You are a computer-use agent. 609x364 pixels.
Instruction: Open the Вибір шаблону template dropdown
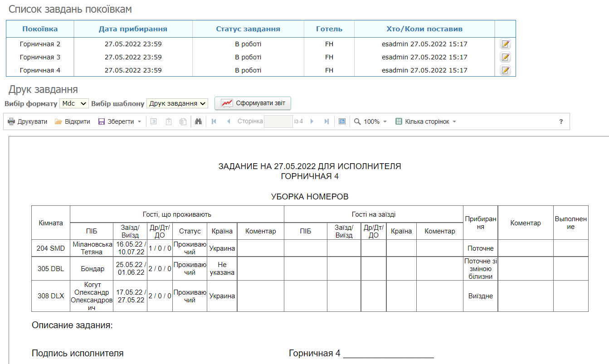coord(177,103)
